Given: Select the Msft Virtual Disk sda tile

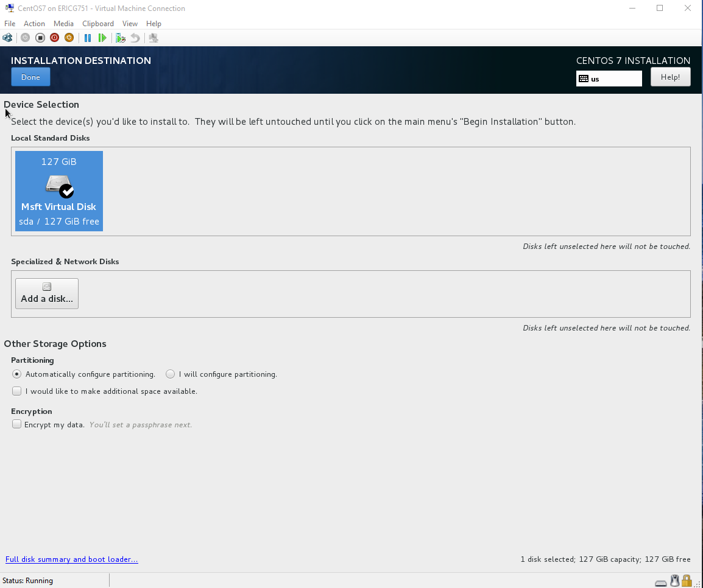Looking at the screenshot, I should pyautogui.click(x=59, y=191).
